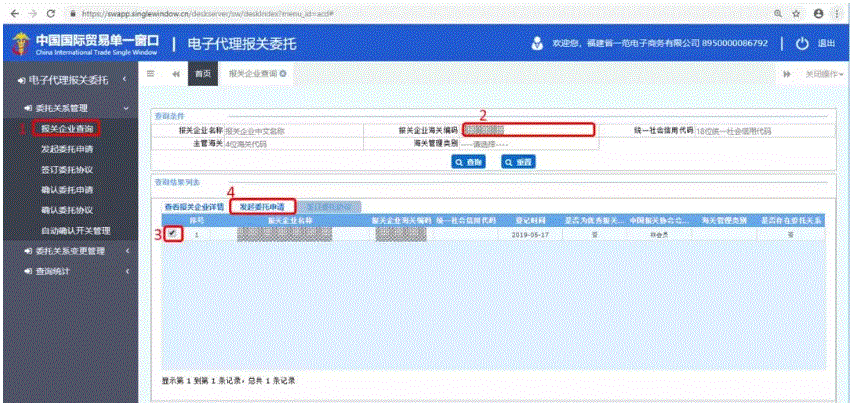Image resolution: width=851 pixels, height=403 pixels.
Task: Click the user avatar icon in header
Action: coord(536,44)
